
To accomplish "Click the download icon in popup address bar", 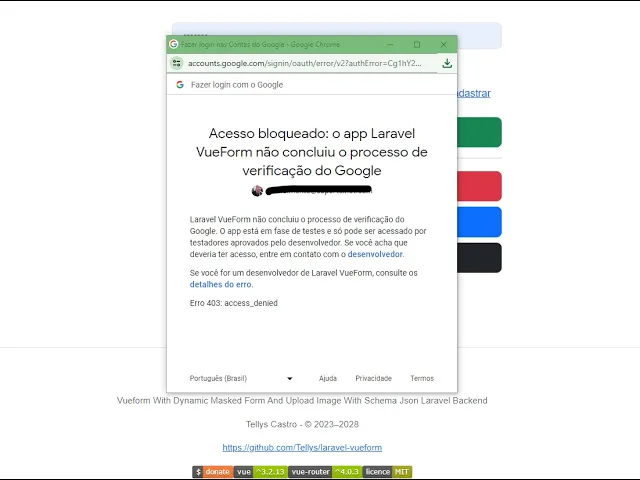I will [x=447, y=63].
